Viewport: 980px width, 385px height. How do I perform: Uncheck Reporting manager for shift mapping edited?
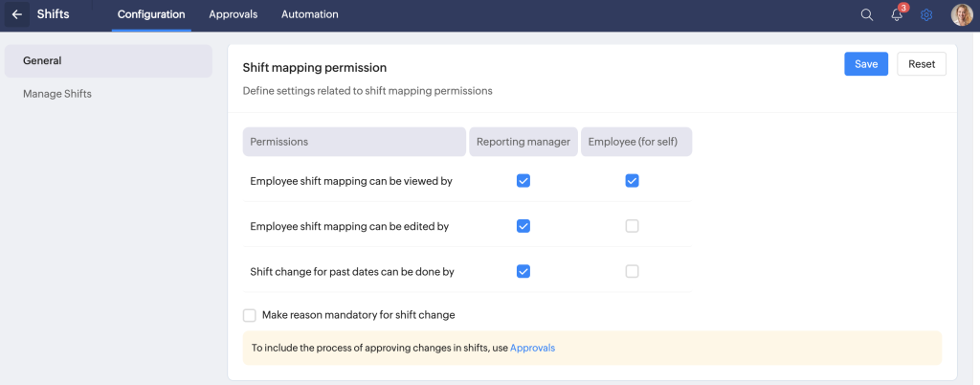523,226
